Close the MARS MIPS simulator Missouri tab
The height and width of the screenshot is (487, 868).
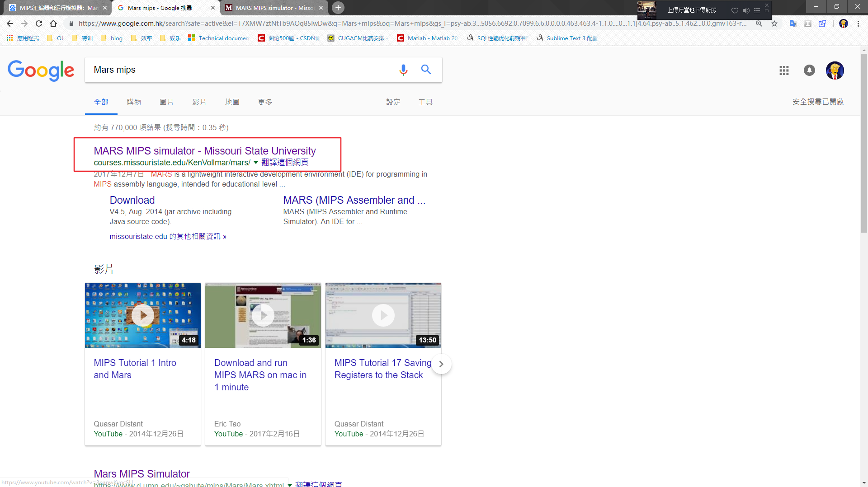[321, 8]
